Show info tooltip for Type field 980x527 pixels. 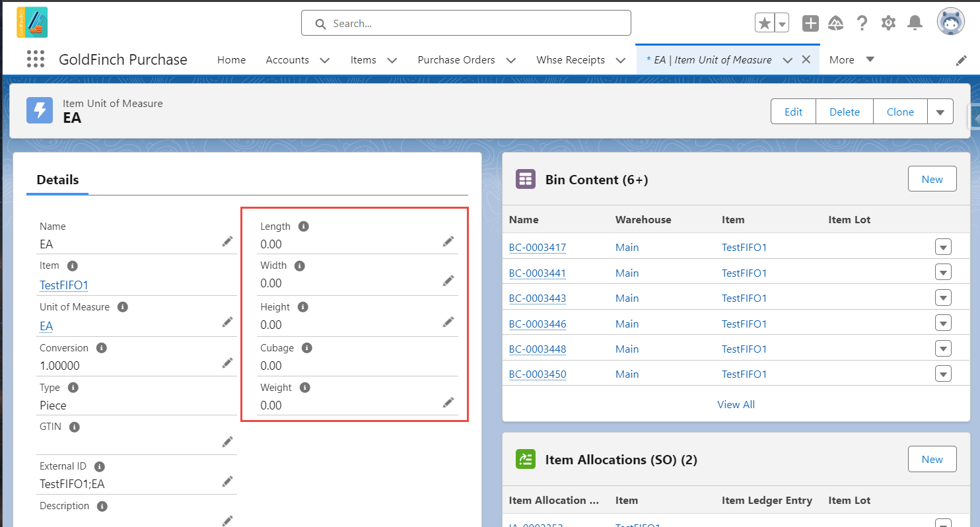coord(73,388)
